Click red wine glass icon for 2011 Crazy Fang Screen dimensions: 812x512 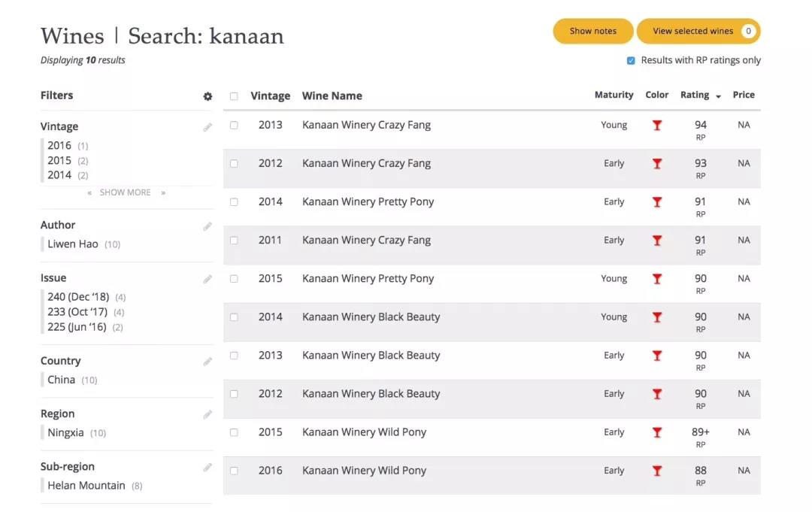click(x=656, y=240)
